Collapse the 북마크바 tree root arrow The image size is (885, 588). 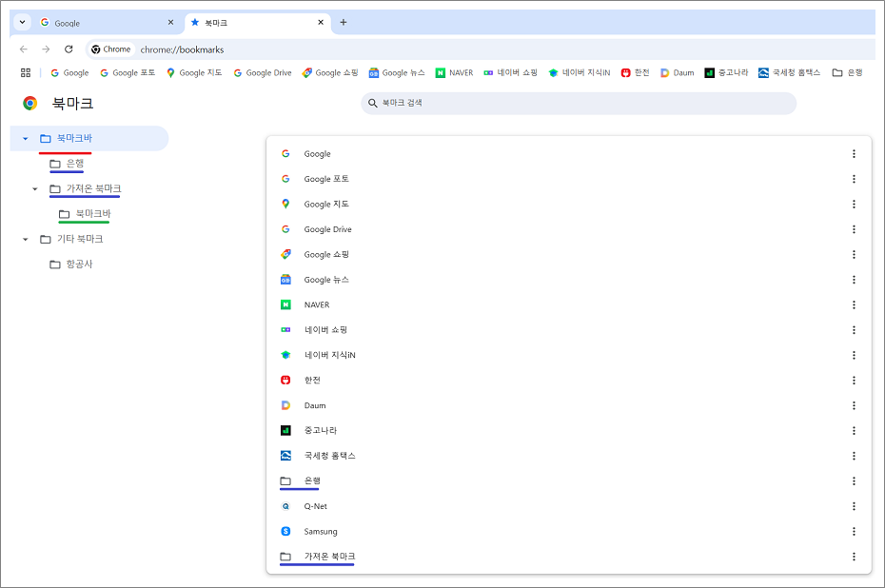pos(26,139)
